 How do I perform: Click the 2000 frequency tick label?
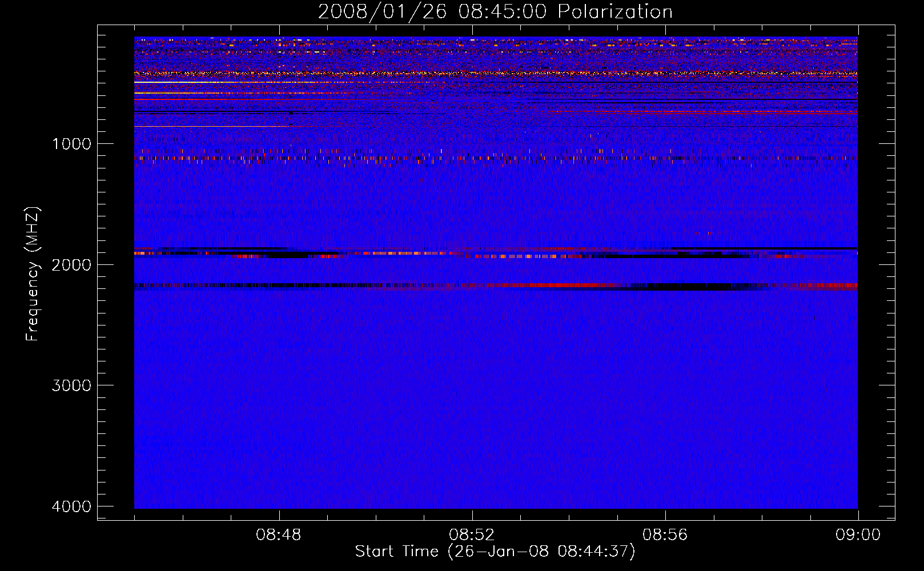coord(71,264)
